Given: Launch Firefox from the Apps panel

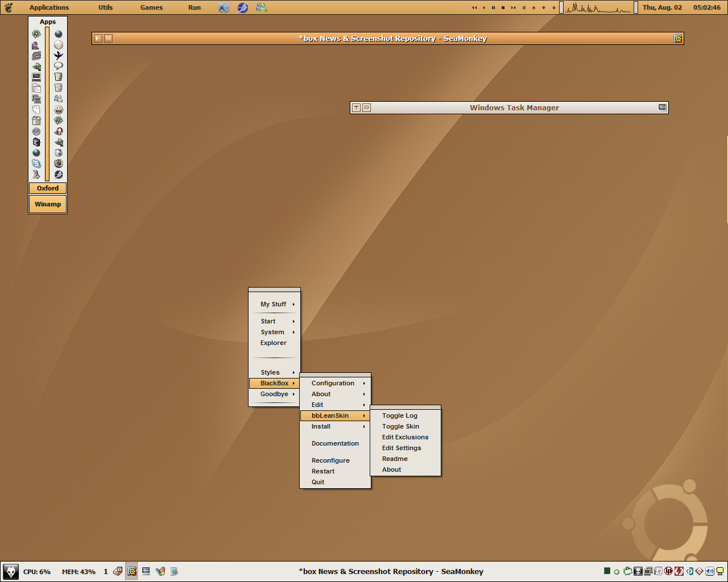Looking at the screenshot, I should pyautogui.click(x=59, y=164).
